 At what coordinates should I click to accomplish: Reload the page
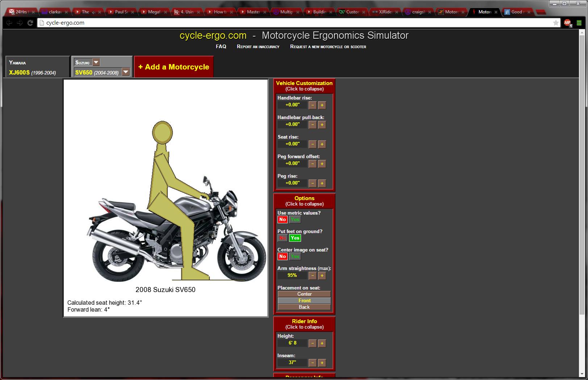(30, 23)
